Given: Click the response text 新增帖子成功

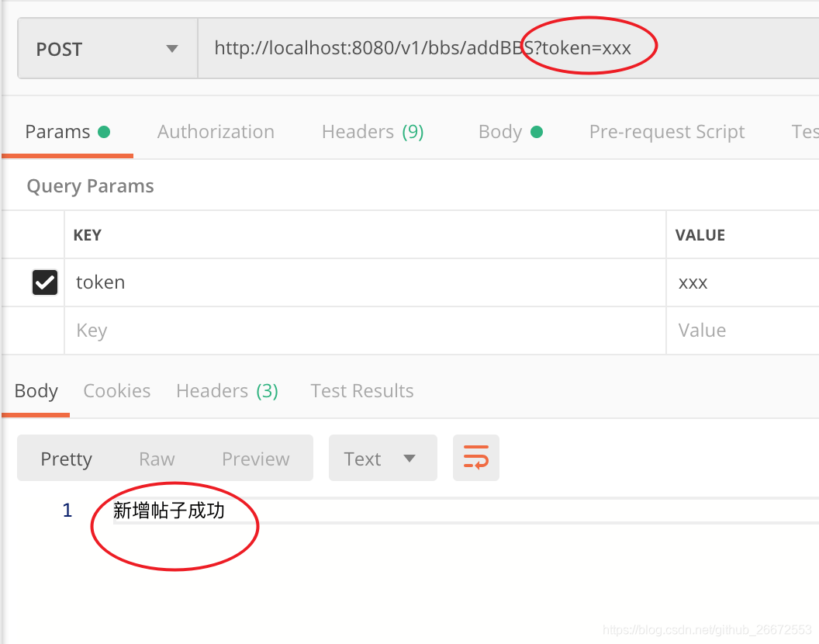Looking at the screenshot, I should 169,511.
